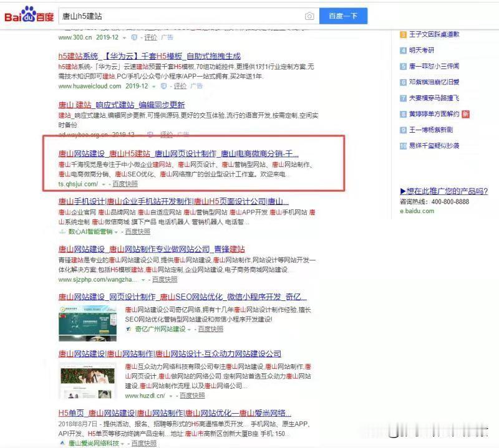Open hot search 王一博杨紫新剧
Screen dimensions: 499x448
(431, 130)
